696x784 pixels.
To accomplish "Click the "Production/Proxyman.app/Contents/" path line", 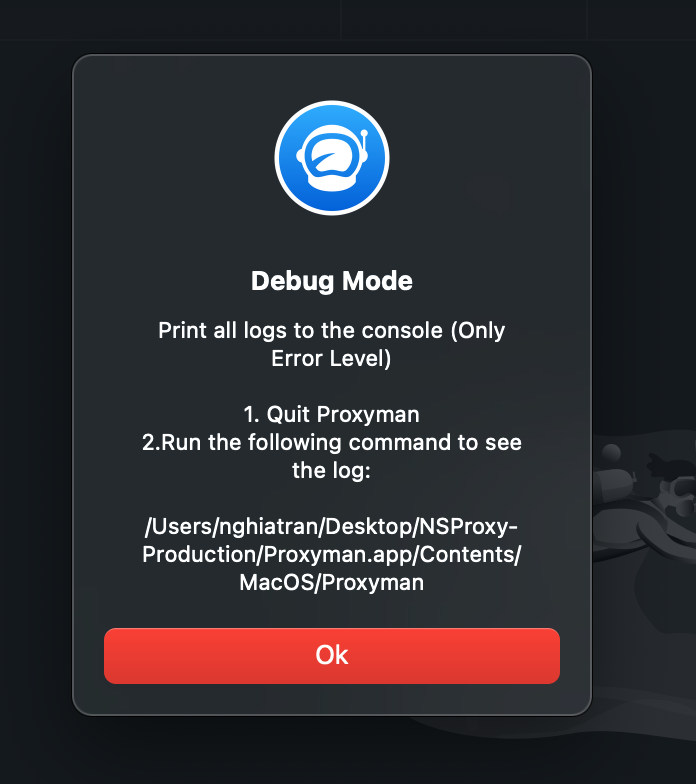I will tap(332, 554).
